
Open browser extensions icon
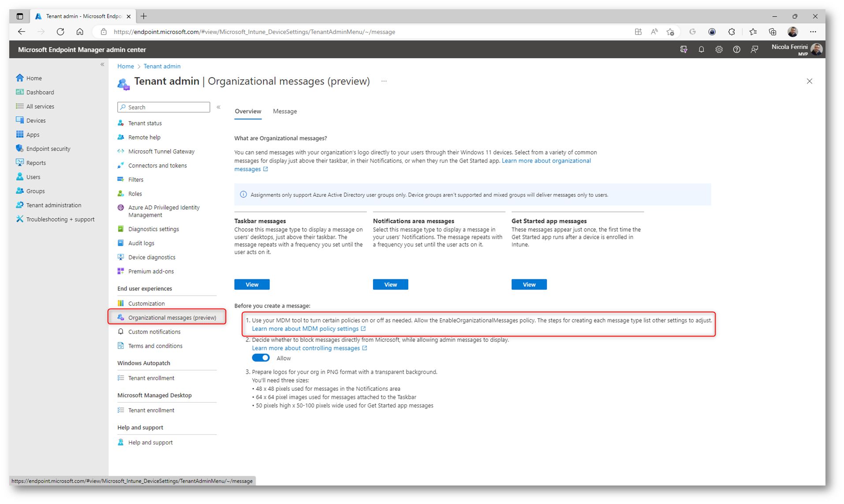(x=732, y=32)
